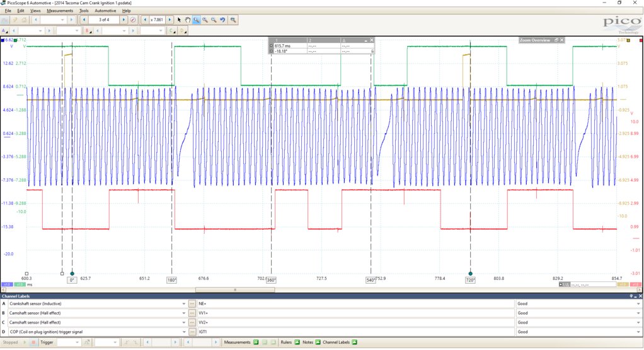The image size is (644, 350).
Task: Click the horizontal scrollbar thumb below graph
Action: pyautogui.click(x=235, y=290)
